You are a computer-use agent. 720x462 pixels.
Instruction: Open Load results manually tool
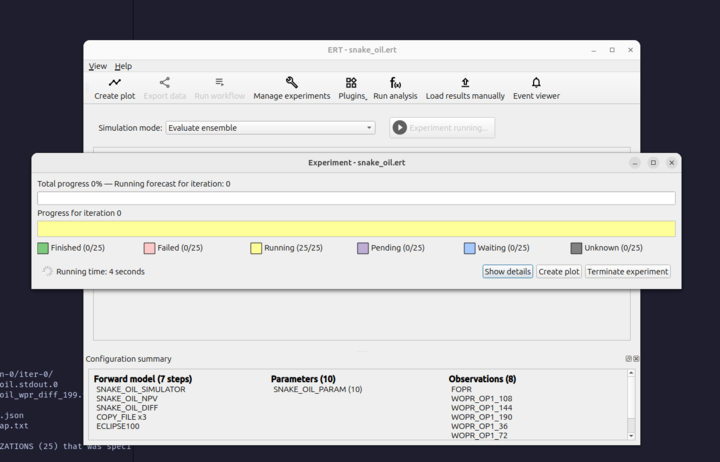click(465, 88)
